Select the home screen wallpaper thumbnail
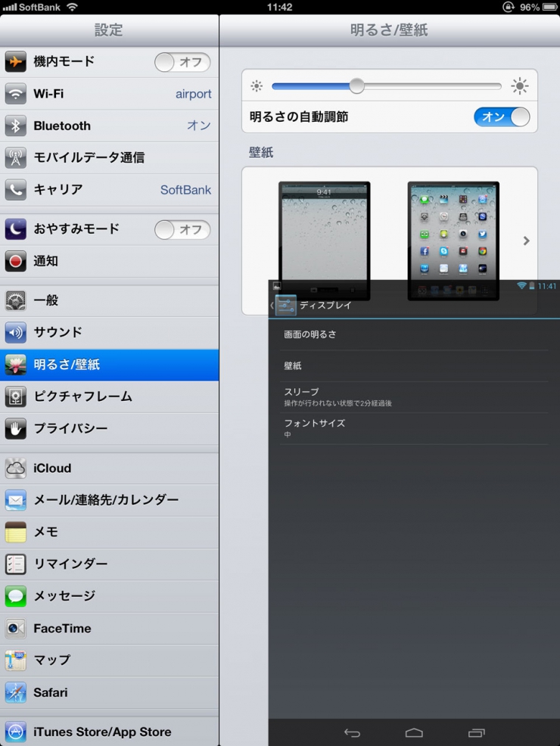 click(x=453, y=241)
